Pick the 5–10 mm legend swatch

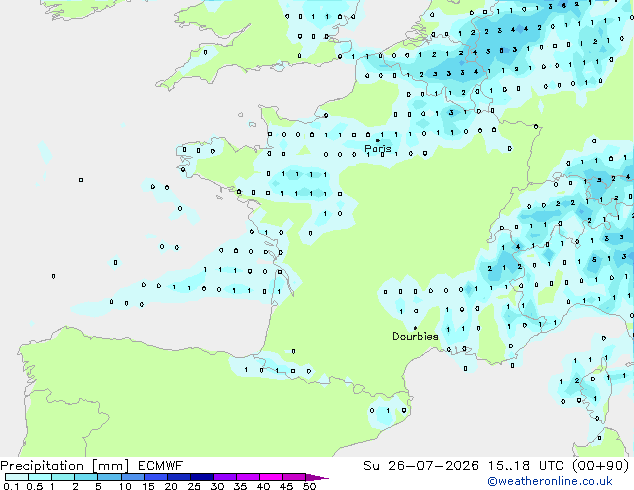109,477
